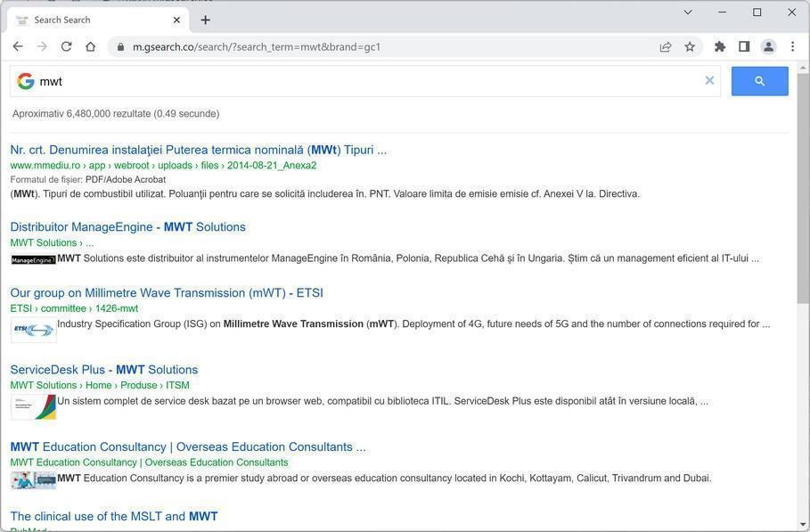Clear the search box with X icon
Image resolution: width=810 pixels, height=532 pixels.
point(709,80)
